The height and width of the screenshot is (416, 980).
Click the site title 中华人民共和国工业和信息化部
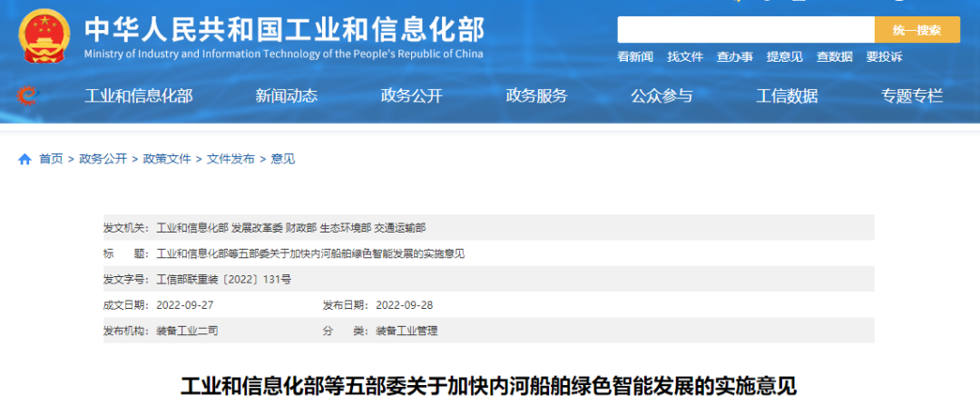coord(284,28)
